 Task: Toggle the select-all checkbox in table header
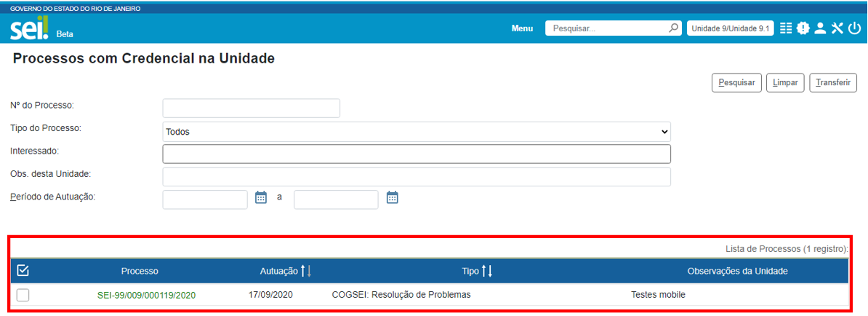23,271
